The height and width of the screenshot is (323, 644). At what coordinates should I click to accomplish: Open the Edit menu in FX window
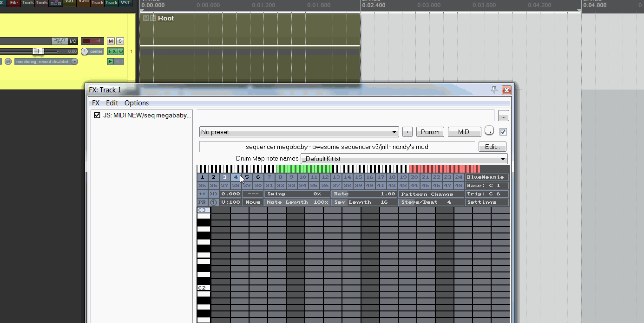tap(112, 103)
